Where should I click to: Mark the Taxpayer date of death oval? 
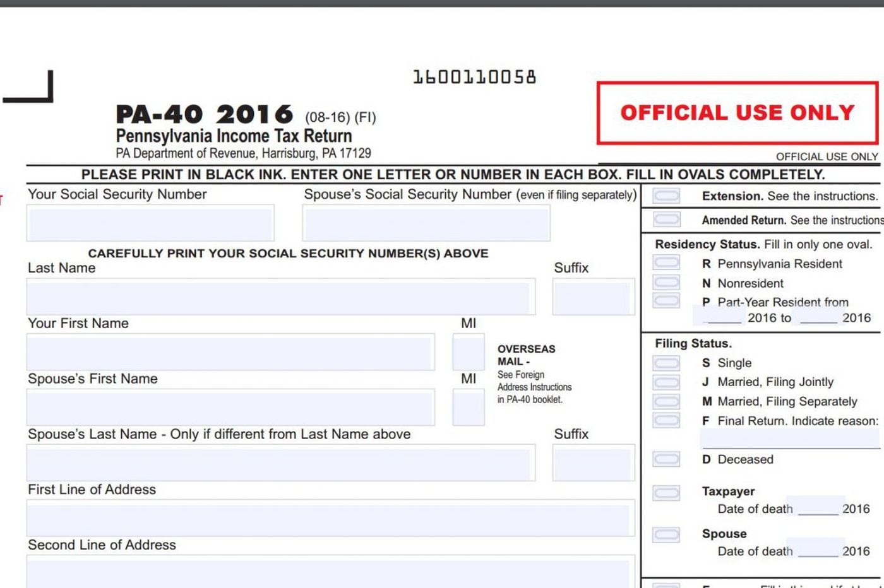(x=666, y=493)
